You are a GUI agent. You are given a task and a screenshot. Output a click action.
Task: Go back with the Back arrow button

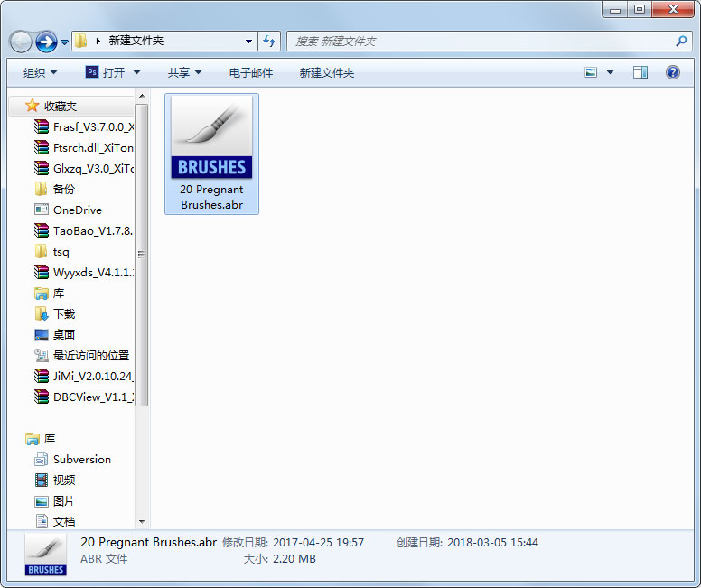coord(21,42)
